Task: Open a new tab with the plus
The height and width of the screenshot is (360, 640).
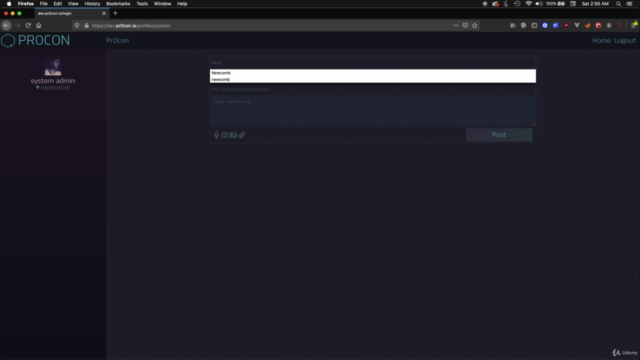Action: 115,13
